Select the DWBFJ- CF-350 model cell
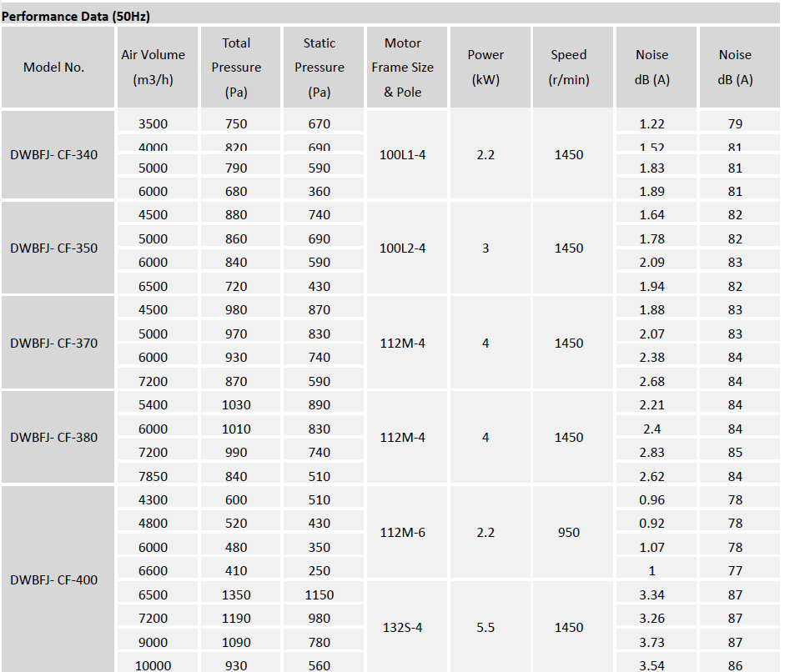785x672 pixels. (54, 248)
